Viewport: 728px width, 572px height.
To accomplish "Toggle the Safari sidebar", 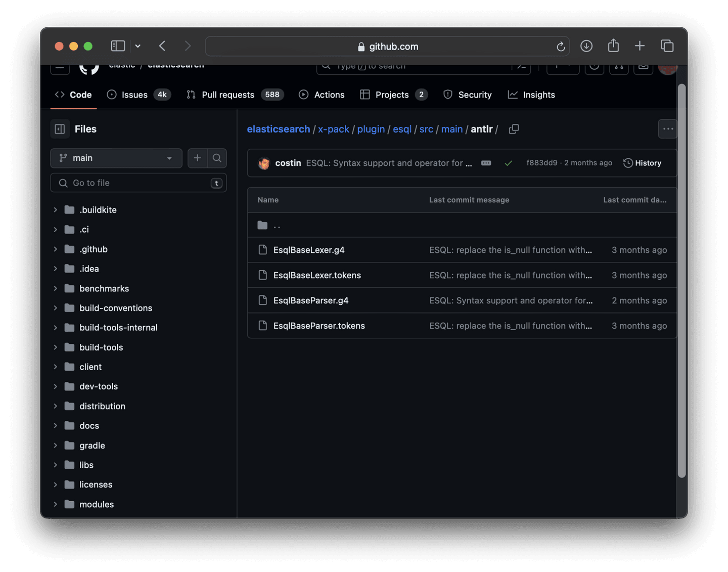I will (x=118, y=46).
